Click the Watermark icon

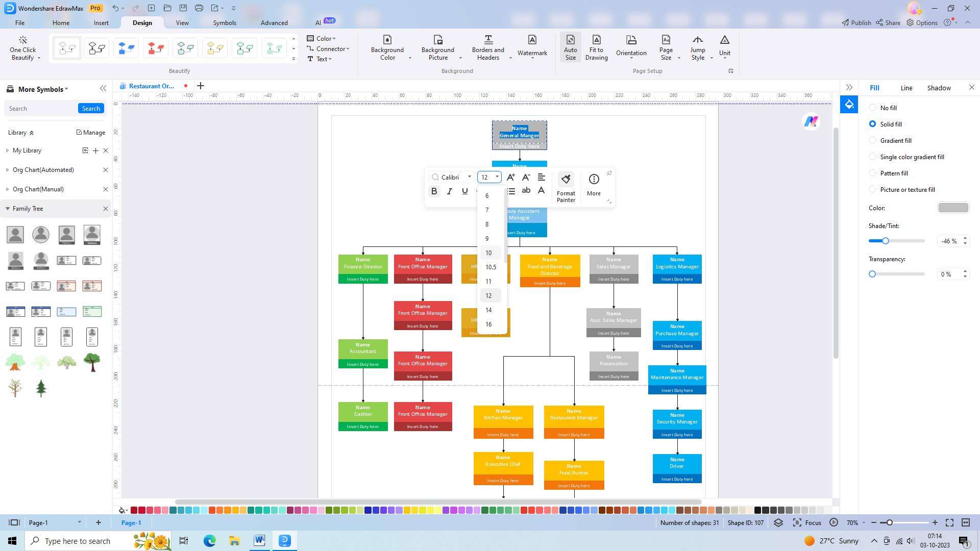coord(532,40)
